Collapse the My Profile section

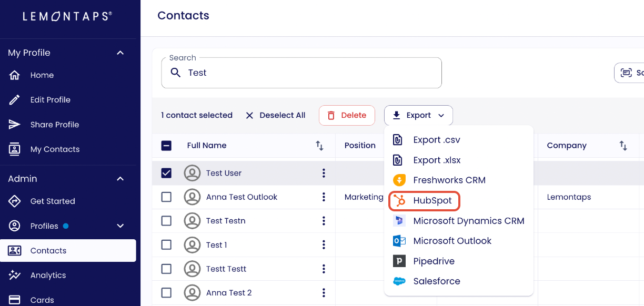point(120,53)
